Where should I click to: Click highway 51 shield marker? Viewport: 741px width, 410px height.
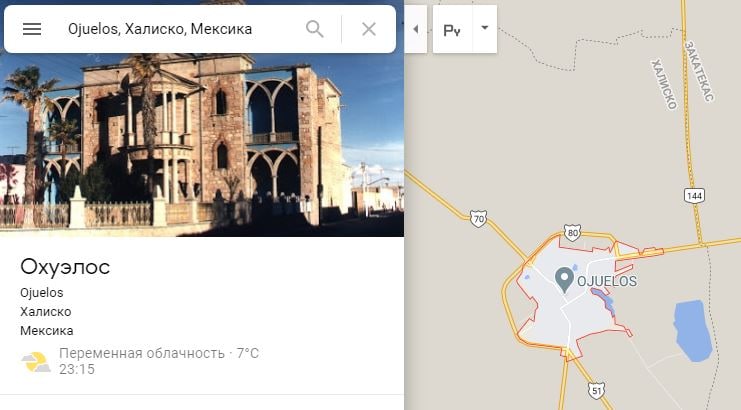(597, 389)
